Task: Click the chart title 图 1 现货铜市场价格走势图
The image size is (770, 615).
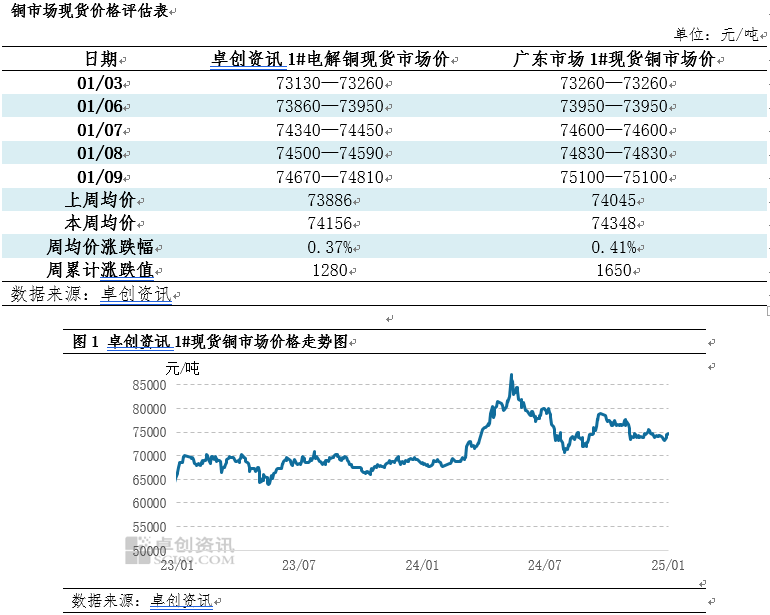Action: [x=210, y=342]
